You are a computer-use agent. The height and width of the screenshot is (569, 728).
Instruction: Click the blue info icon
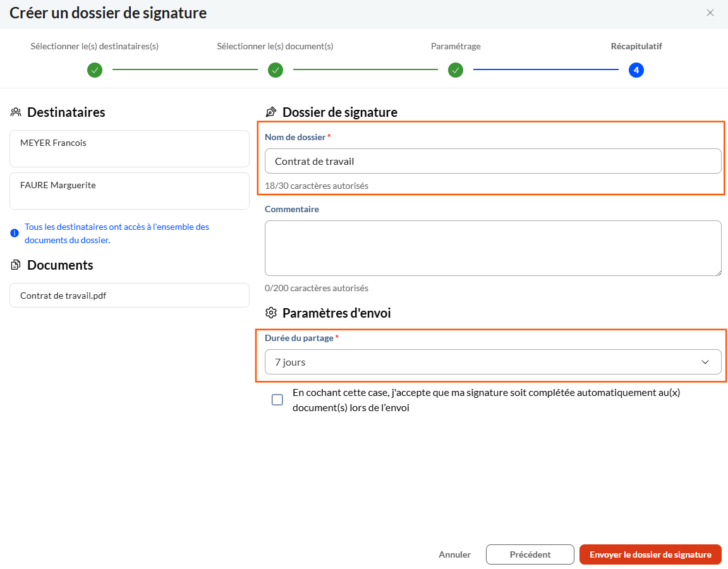pos(15,234)
